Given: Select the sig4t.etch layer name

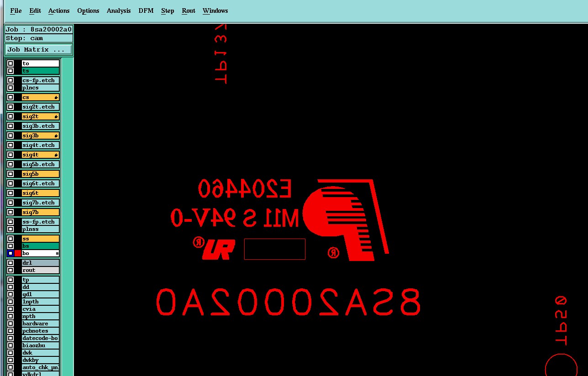Looking at the screenshot, I should pyautogui.click(x=41, y=145).
